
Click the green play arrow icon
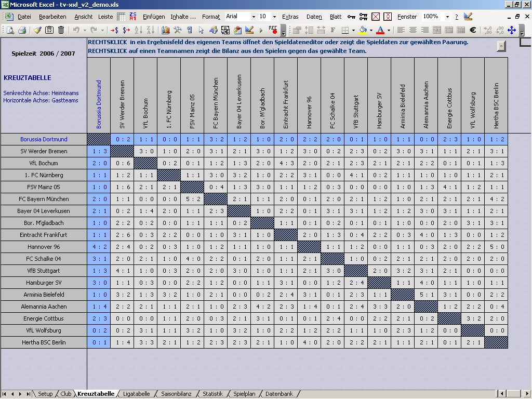[x=261, y=30]
